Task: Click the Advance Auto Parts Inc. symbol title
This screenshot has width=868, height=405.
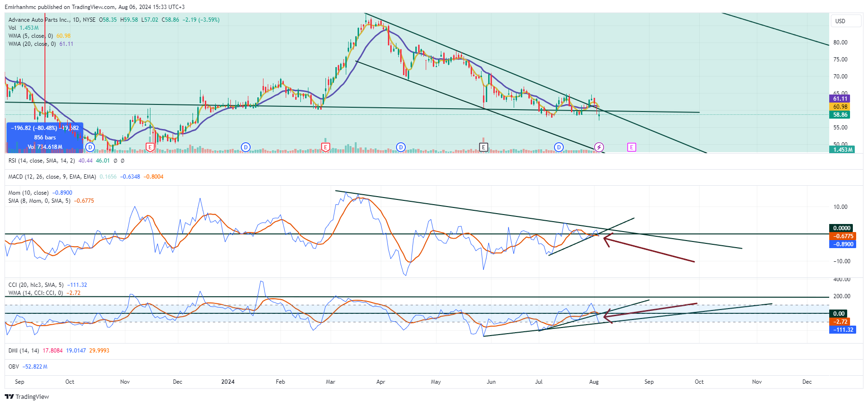Action: click(39, 20)
